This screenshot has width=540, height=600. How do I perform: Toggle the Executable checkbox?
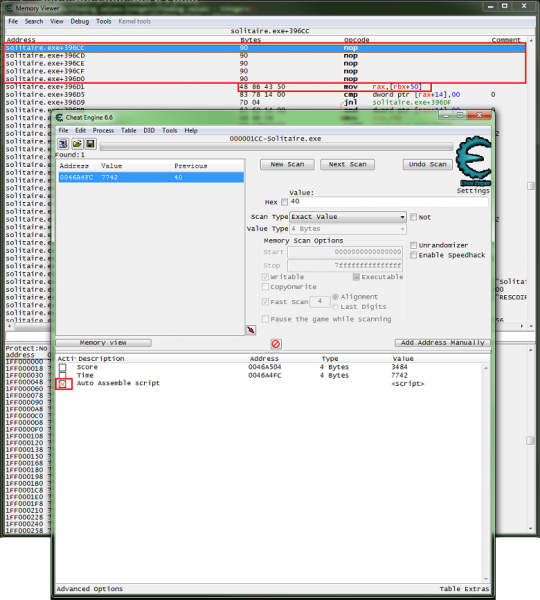point(356,277)
